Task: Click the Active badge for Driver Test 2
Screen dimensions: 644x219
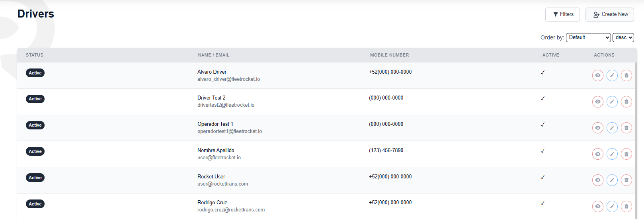Action: pos(35,99)
